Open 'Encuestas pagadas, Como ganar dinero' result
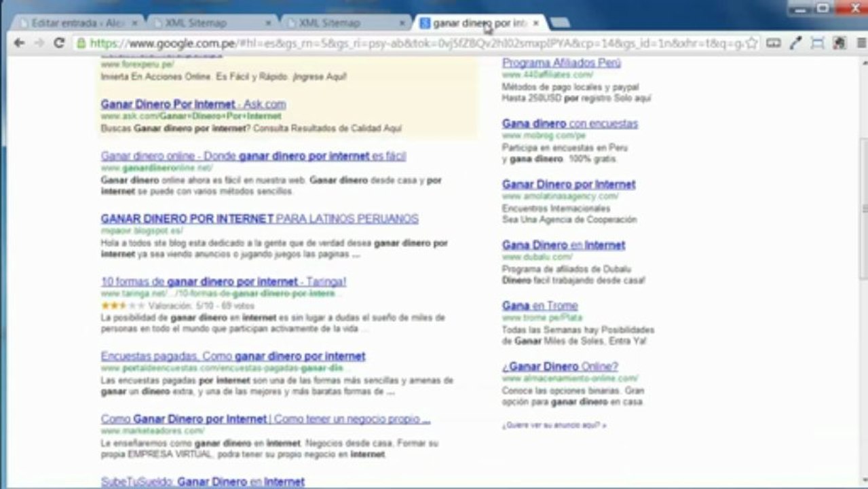Screen dimensions: 868x489 coord(233,356)
